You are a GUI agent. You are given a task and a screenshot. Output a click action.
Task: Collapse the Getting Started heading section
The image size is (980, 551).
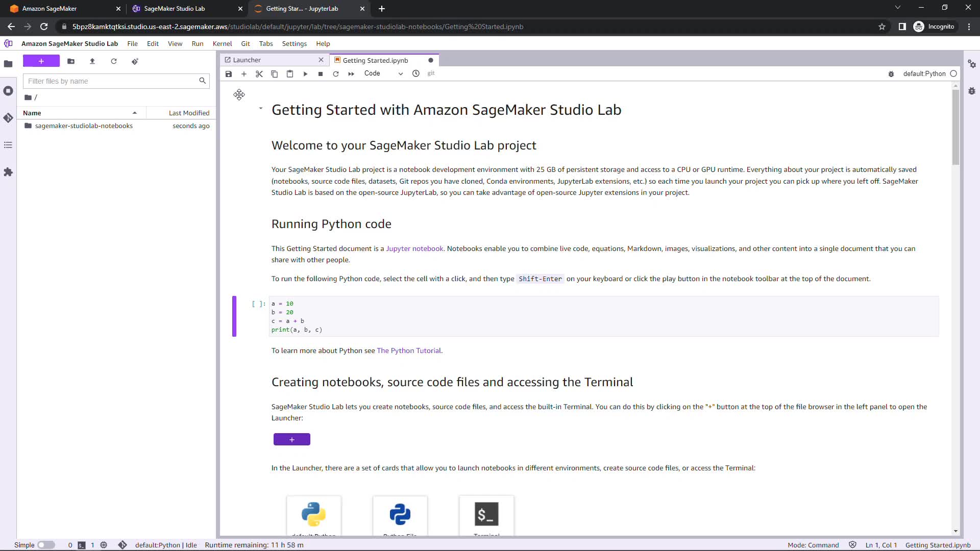(261, 108)
